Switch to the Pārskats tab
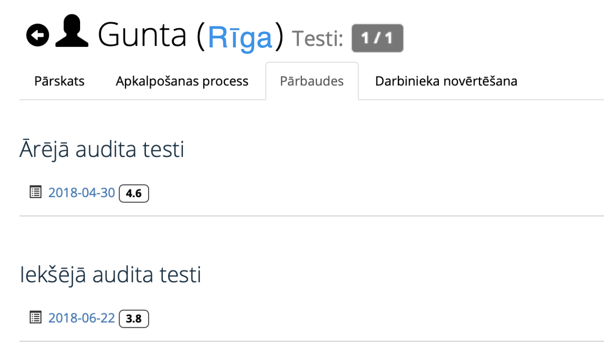Screen dimensions: 604x364 (59, 81)
